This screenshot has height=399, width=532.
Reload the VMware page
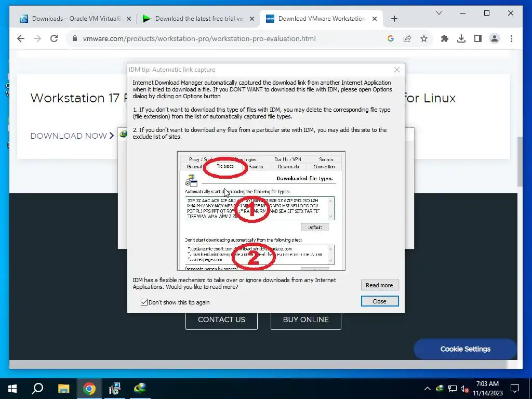pyautogui.click(x=54, y=38)
